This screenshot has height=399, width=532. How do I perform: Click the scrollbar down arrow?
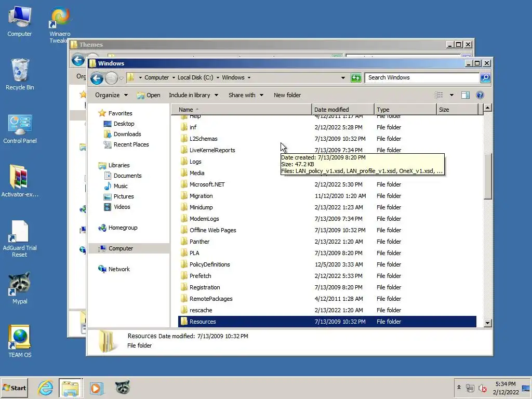click(487, 323)
